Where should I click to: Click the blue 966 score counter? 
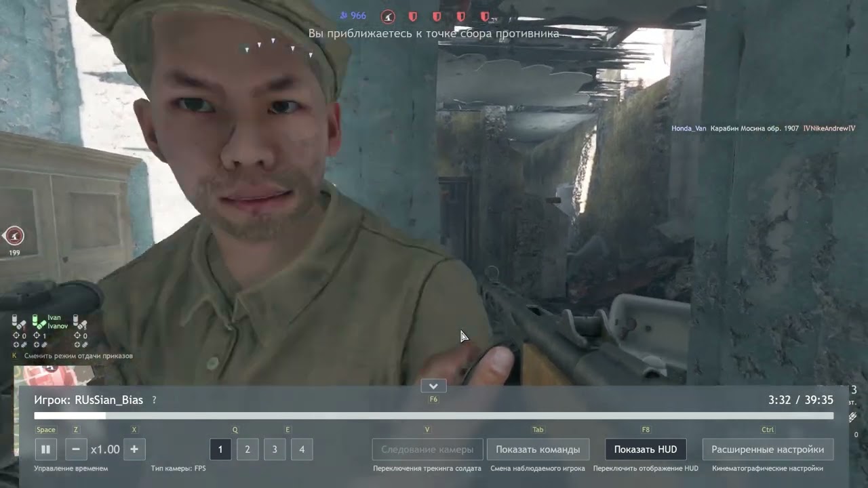tap(353, 16)
